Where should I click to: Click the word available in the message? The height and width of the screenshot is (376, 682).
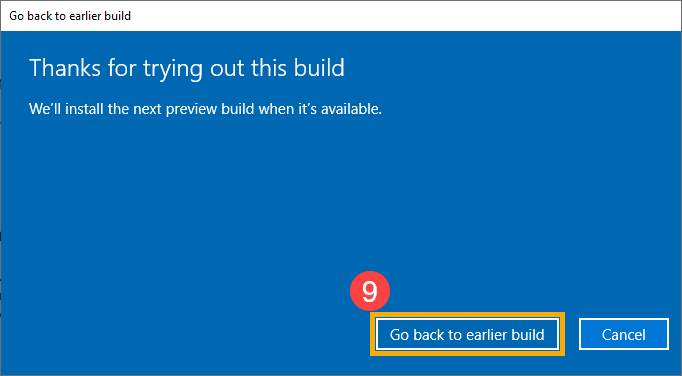(x=351, y=109)
